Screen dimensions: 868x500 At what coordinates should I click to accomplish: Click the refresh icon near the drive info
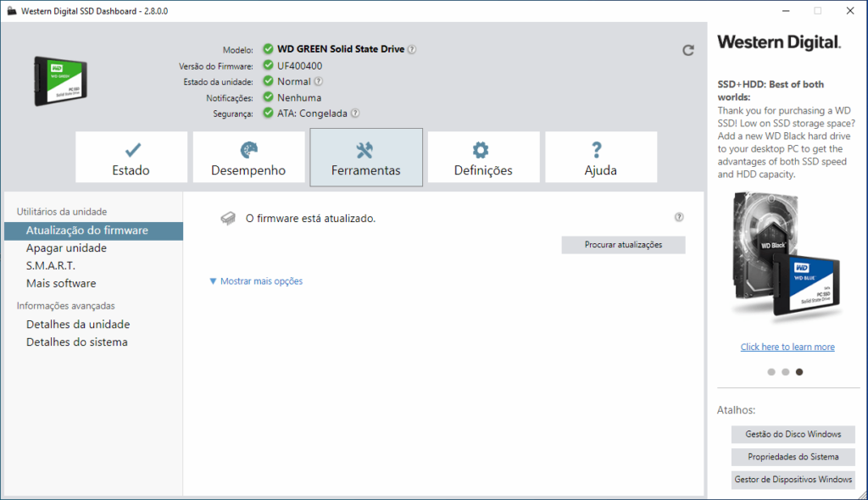(688, 50)
